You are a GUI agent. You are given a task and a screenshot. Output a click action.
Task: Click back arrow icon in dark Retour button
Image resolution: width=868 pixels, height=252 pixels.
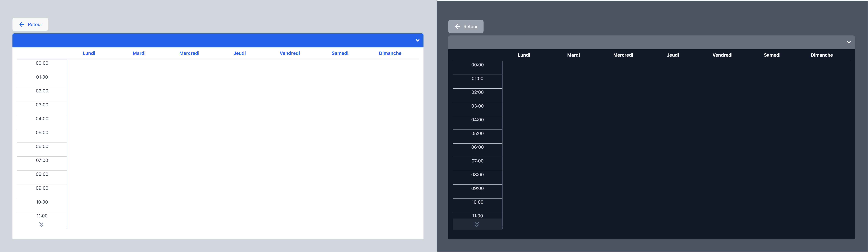click(458, 27)
